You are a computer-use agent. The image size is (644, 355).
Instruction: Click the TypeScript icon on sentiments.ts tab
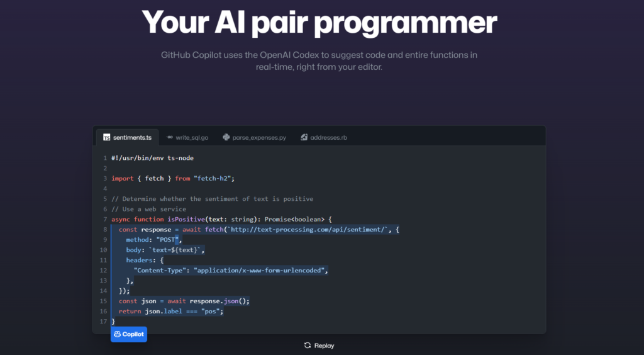point(107,138)
